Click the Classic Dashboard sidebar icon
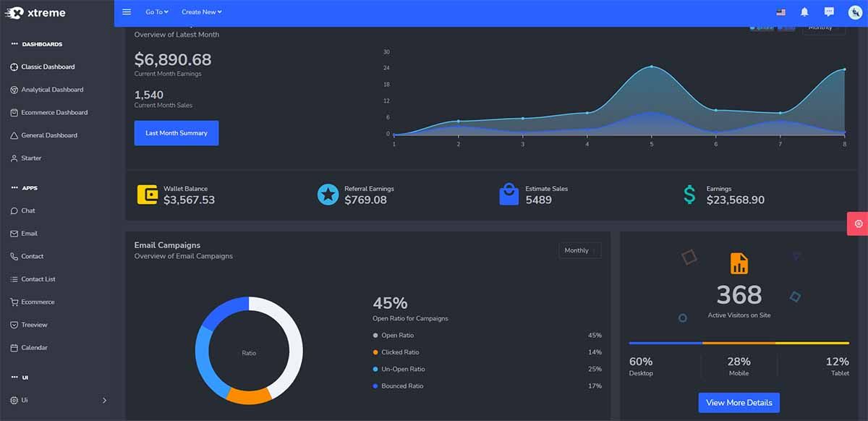The width and height of the screenshot is (868, 421). pyautogui.click(x=14, y=67)
